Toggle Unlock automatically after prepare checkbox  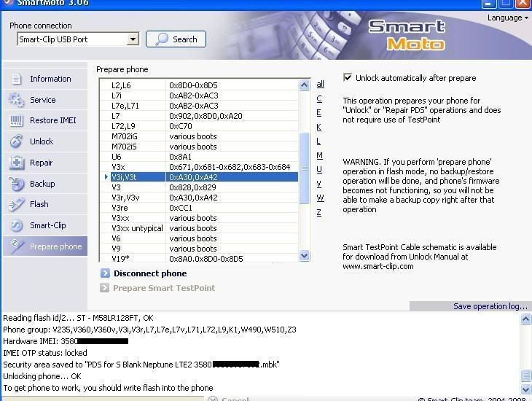click(x=348, y=78)
